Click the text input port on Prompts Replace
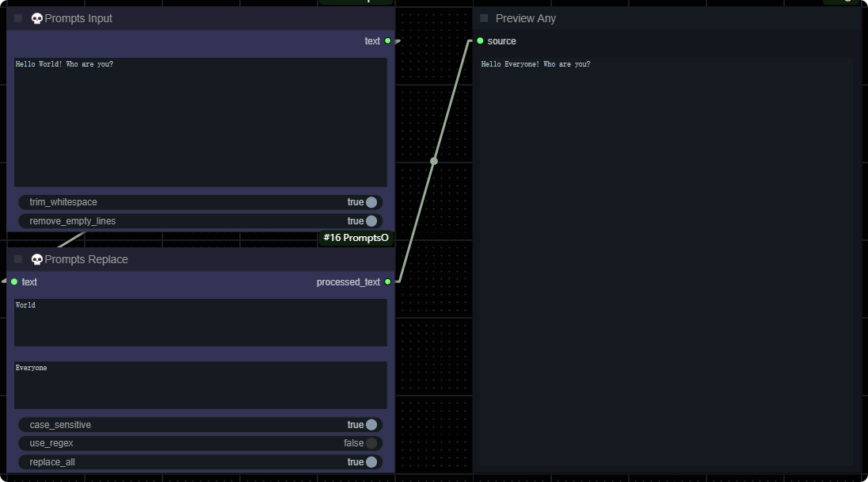 click(14, 281)
